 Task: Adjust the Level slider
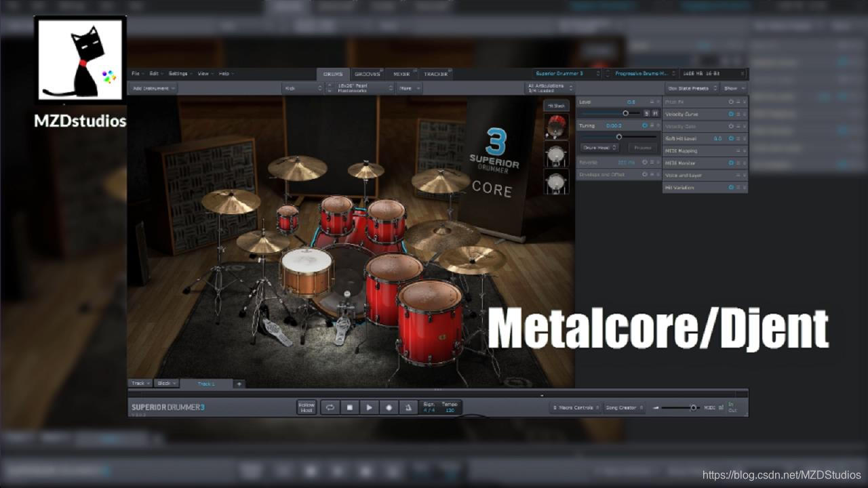[610, 113]
